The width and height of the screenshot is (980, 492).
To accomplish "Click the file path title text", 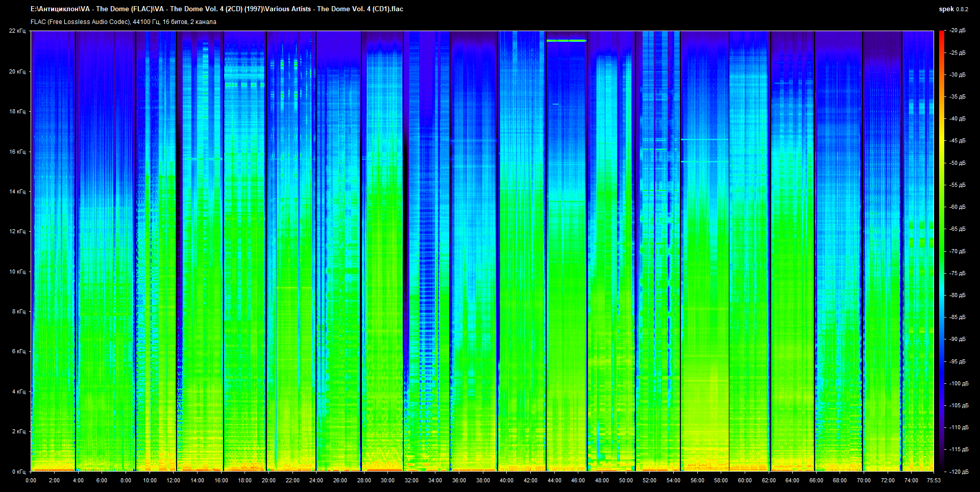I will click(217, 9).
